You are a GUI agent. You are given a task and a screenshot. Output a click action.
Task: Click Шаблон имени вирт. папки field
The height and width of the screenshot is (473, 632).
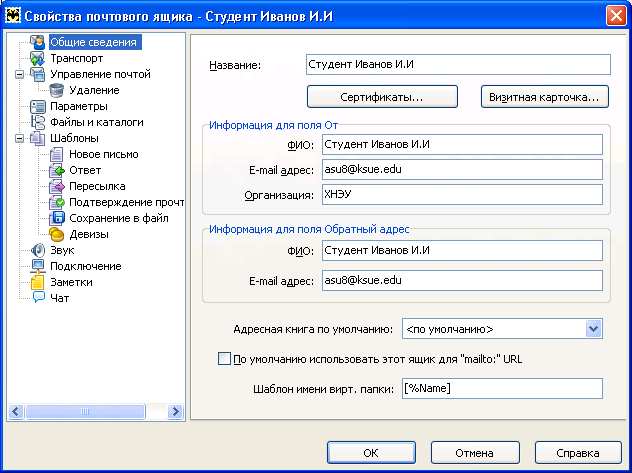click(502, 388)
